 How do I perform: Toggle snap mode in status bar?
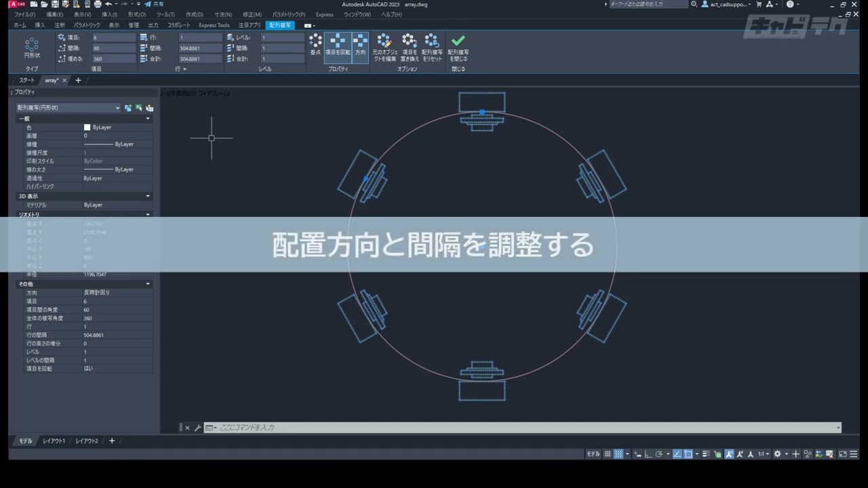(618, 454)
